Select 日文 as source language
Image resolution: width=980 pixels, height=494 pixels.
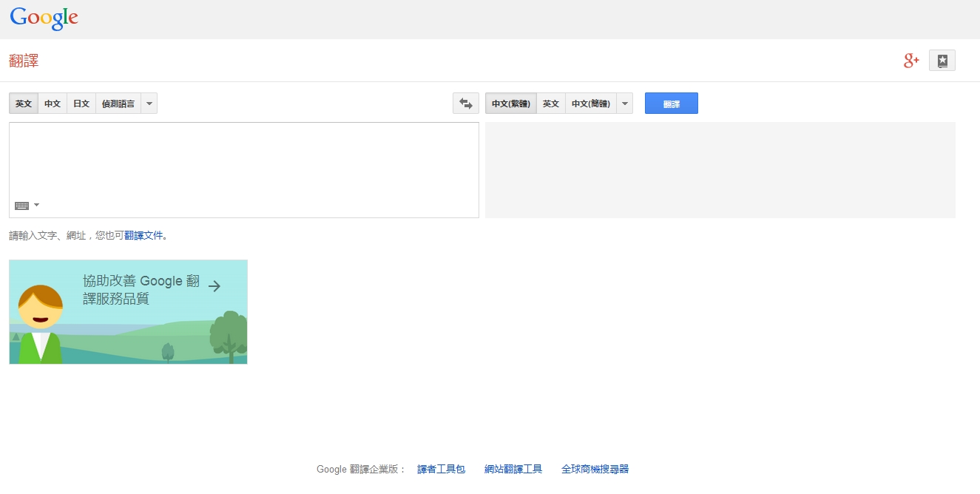(x=81, y=104)
